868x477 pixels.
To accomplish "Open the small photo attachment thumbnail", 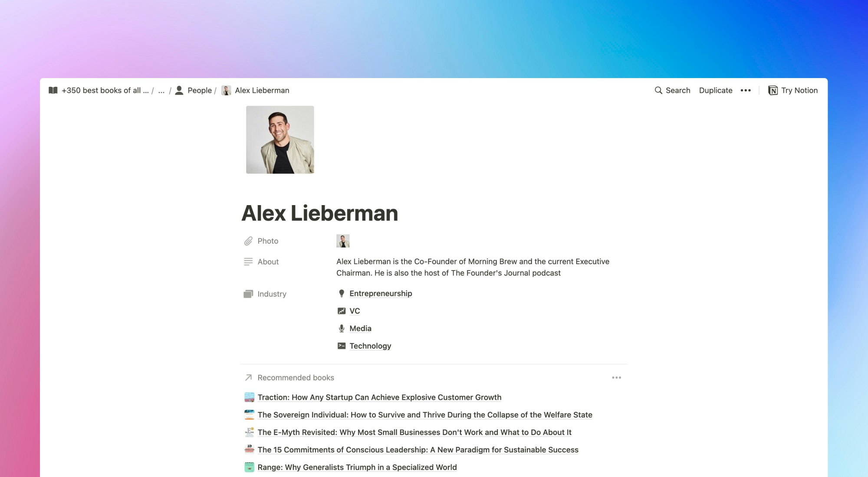I will pos(343,241).
